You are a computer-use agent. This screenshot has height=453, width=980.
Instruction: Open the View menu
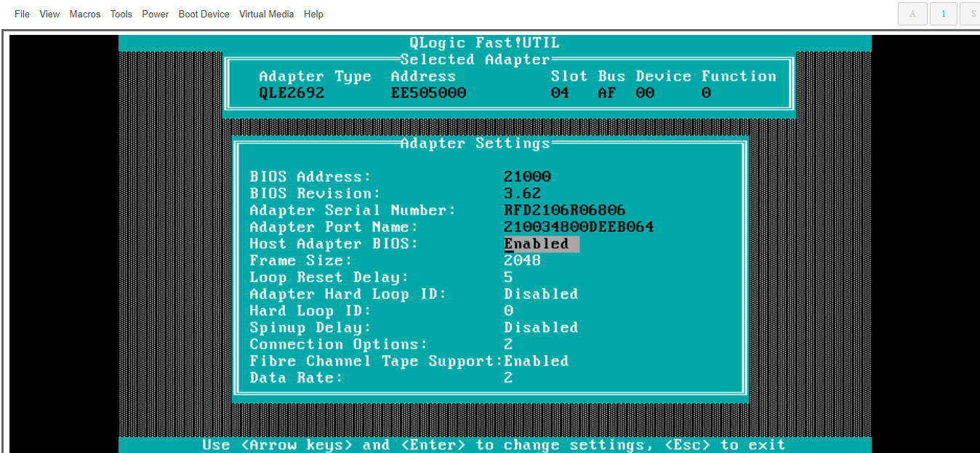click(49, 14)
